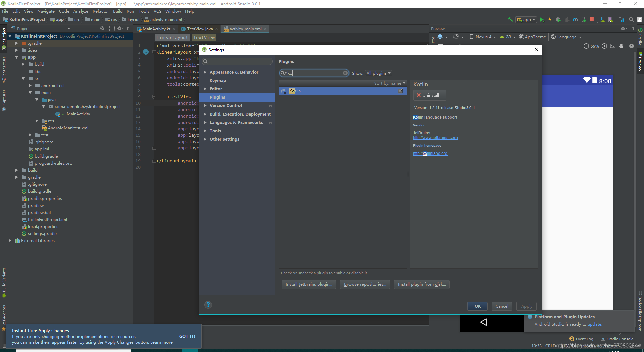Select the Kotlin plugin row
This screenshot has width=644, height=352.
pos(343,91)
